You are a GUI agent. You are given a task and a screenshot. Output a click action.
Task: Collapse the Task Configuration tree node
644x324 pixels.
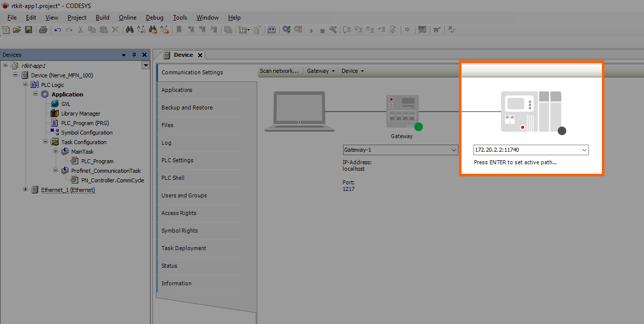[46, 142]
